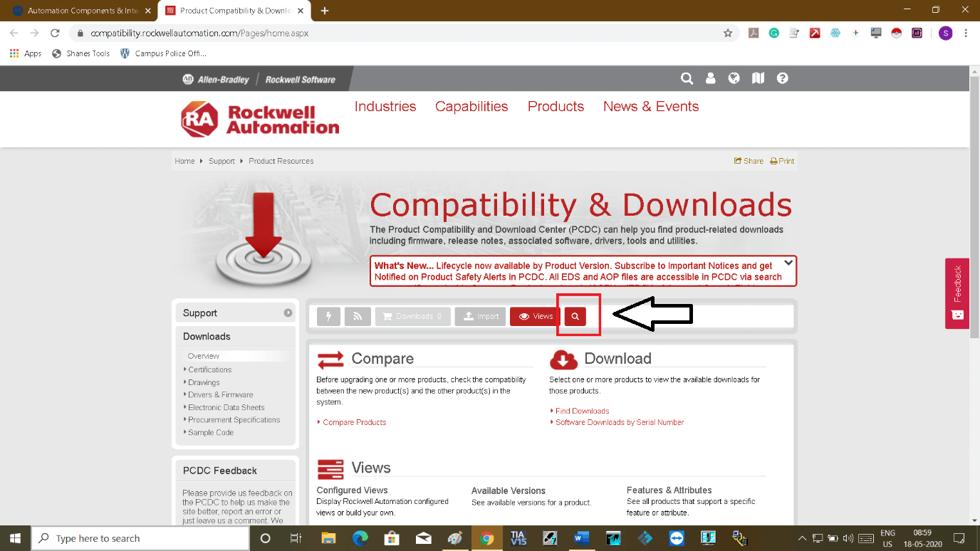Click the Home breadcrumb link
Viewport: 980px width, 551px height.
[x=184, y=161]
